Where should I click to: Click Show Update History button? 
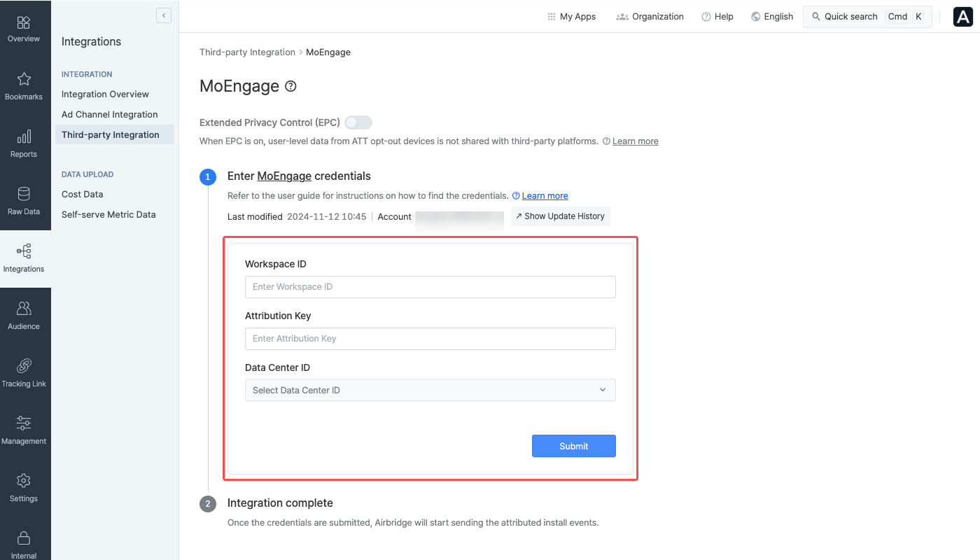pyautogui.click(x=560, y=216)
